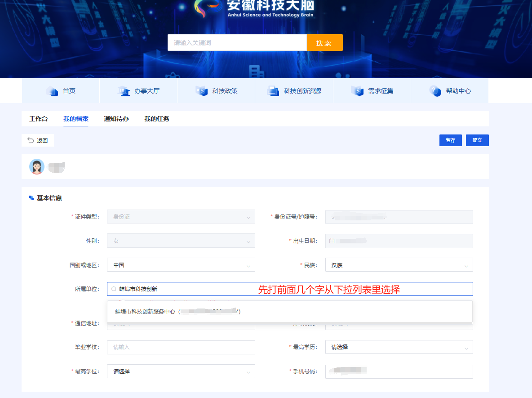Expand the 民族 dropdown
This screenshot has height=398, width=532.
pos(399,265)
